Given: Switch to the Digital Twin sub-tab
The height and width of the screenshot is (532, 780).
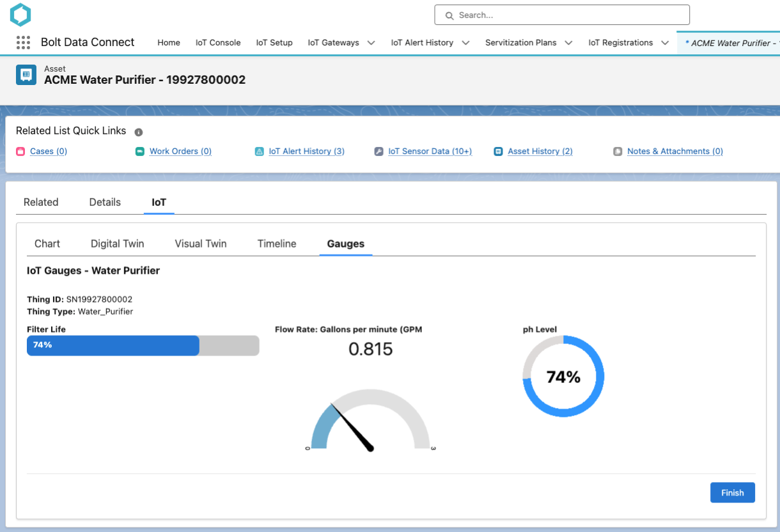Looking at the screenshot, I should click(118, 244).
